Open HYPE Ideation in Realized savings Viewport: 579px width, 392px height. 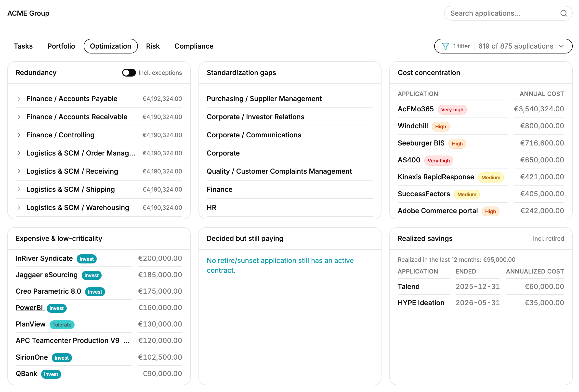[x=421, y=303]
